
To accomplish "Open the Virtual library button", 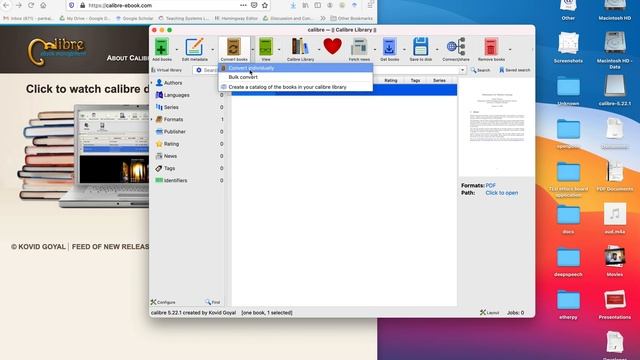I will tap(167, 70).
